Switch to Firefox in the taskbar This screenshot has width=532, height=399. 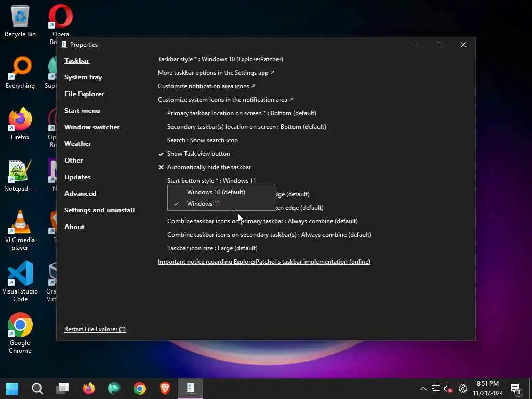coord(88,389)
